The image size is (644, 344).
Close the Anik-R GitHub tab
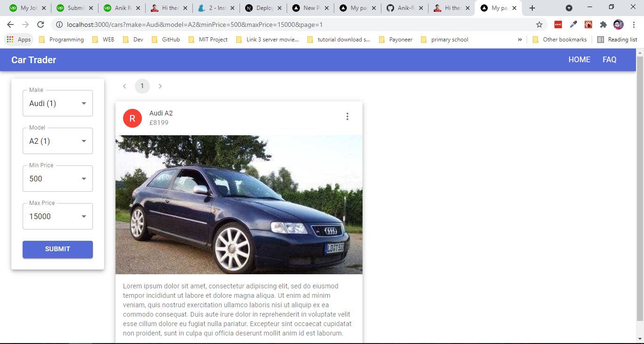point(421,8)
